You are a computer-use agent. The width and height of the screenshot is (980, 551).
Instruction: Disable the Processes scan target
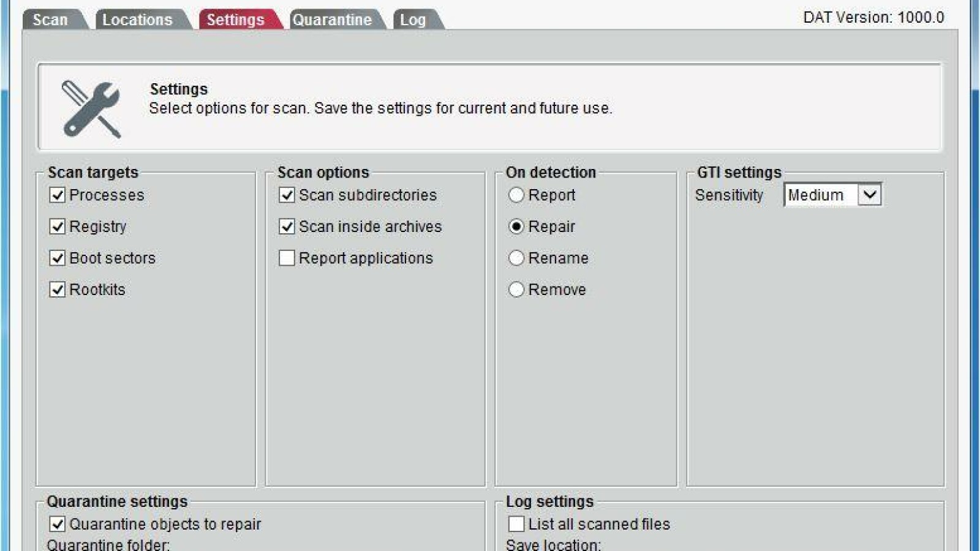pyautogui.click(x=56, y=195)
